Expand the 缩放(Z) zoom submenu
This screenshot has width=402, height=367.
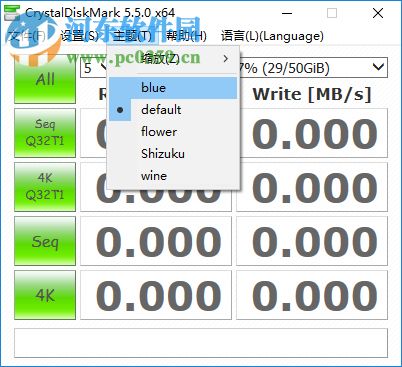pyautogui.click(x=173, y=59)
